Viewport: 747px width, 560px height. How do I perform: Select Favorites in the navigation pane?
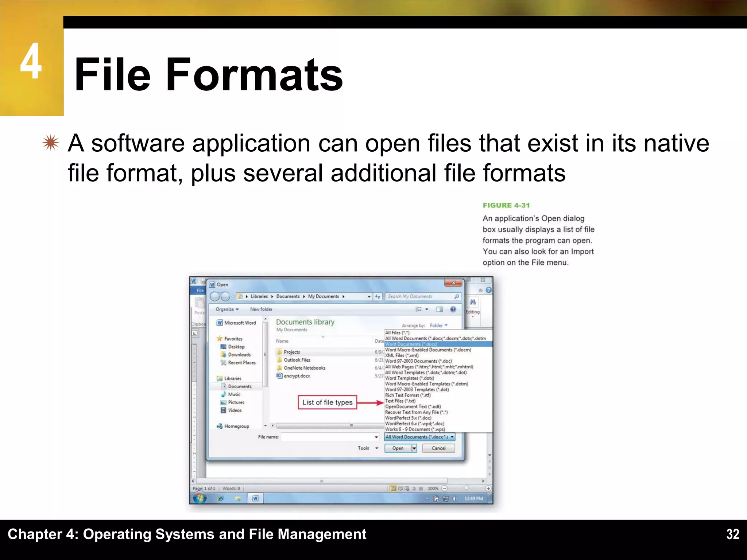[x=229, y=339]
